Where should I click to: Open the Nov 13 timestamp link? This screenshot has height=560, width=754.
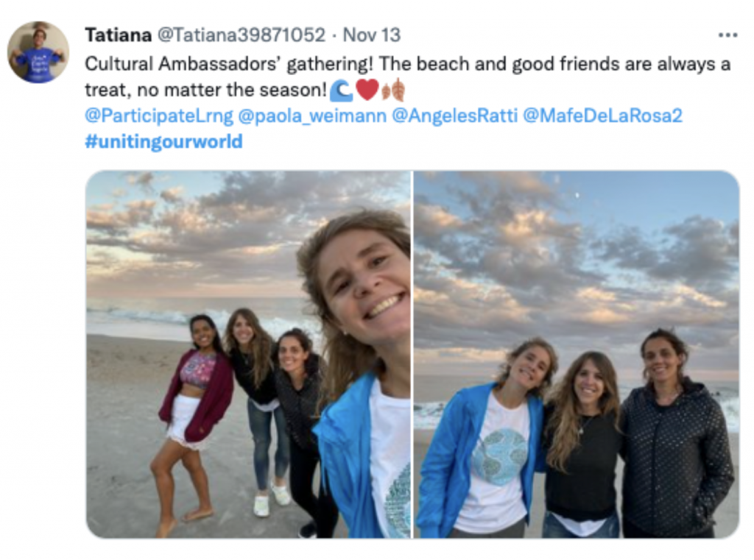tap(372, 35)
